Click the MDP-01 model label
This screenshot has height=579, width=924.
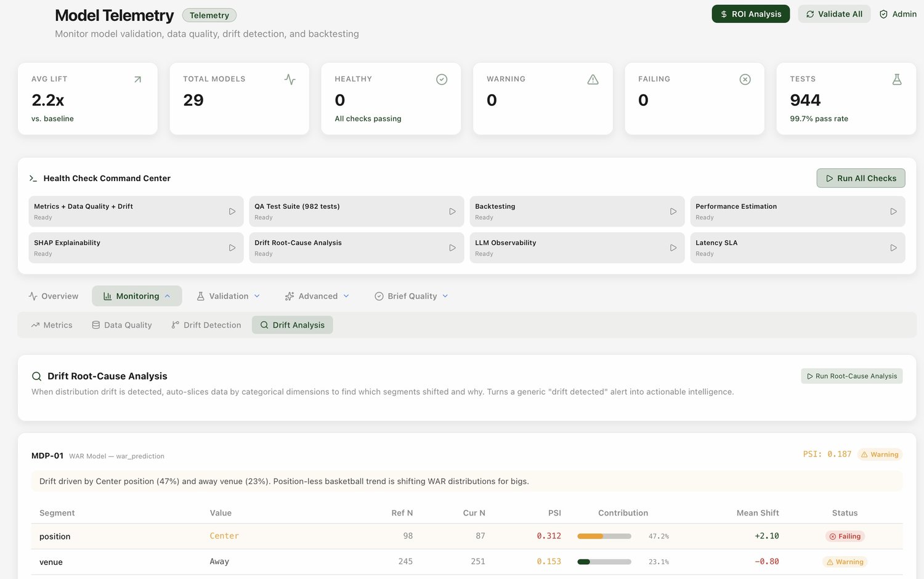pos(47,456)
